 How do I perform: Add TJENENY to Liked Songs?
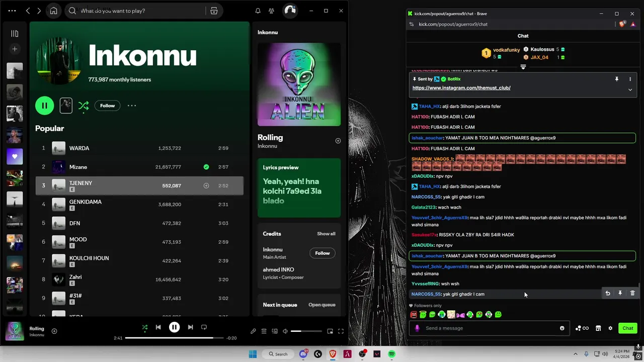[206, 186]
